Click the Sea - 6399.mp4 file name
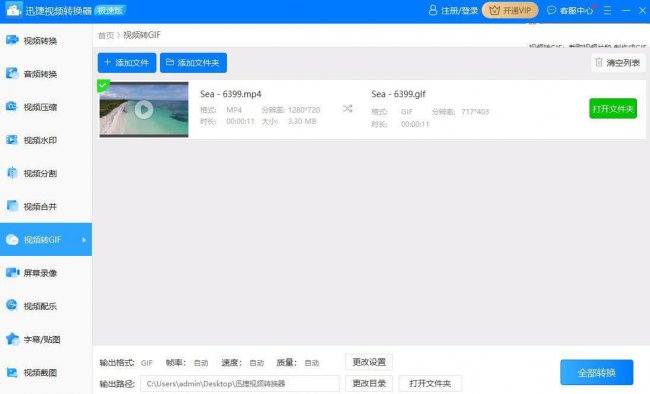Image resolution: width=650 pixels, height=394 pixels. [230, 94]
